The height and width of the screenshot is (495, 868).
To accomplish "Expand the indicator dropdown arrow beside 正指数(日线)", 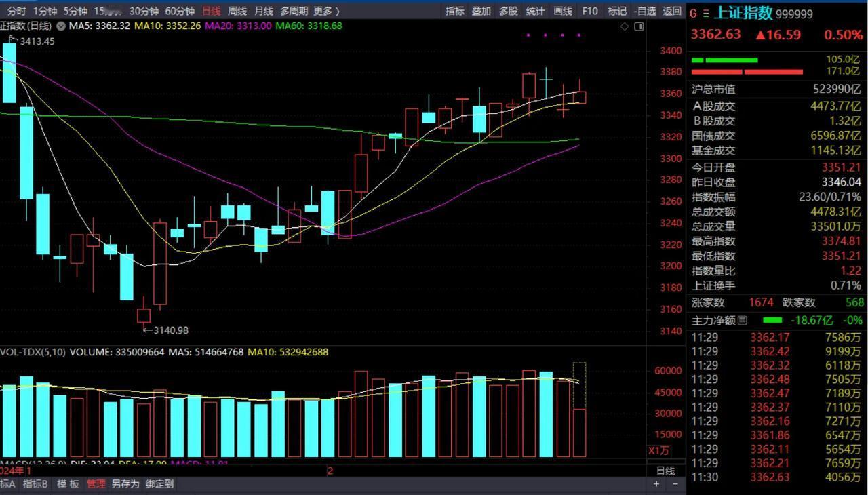I will 62,26.
